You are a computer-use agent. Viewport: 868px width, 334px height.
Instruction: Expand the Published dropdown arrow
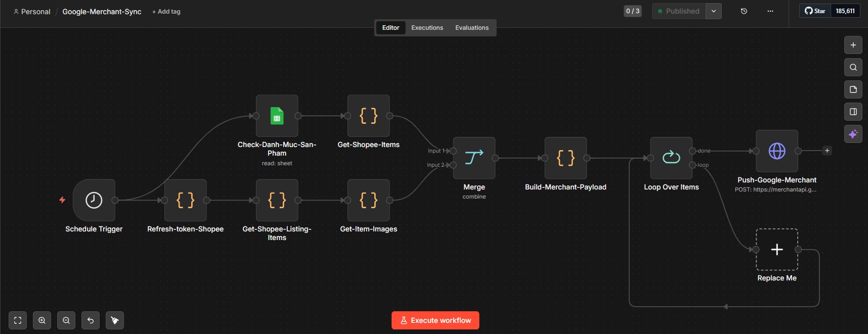(714, 11)
